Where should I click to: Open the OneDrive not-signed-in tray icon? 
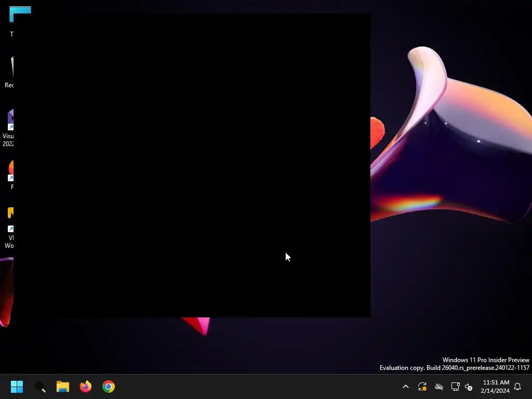coord(439,387)
